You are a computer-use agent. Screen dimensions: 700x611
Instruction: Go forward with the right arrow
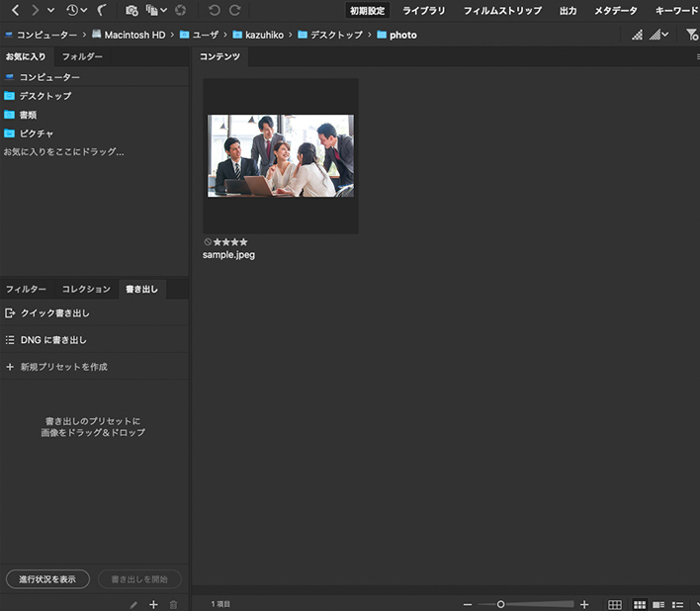[x=35, y=10]
